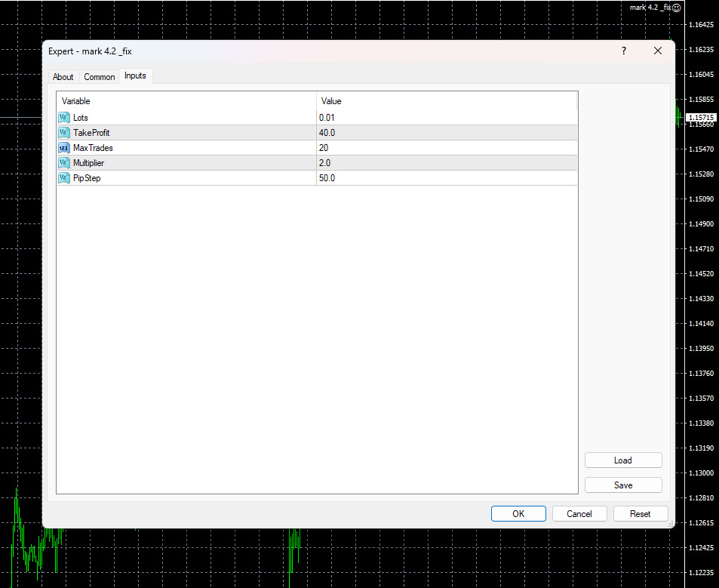Click the Multiplier variable name
Image resolution: width=719 pixels, height=588 pixels.
point(88,163)
